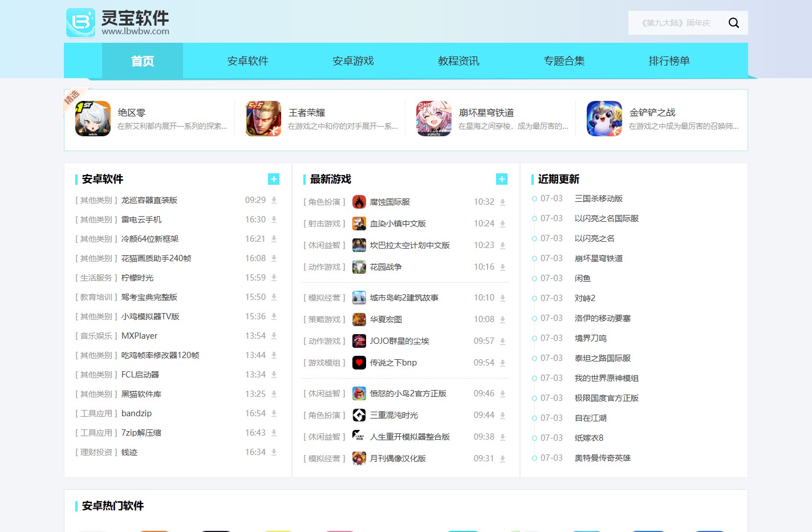Click the 生活服务 category tag

point(96,278)
